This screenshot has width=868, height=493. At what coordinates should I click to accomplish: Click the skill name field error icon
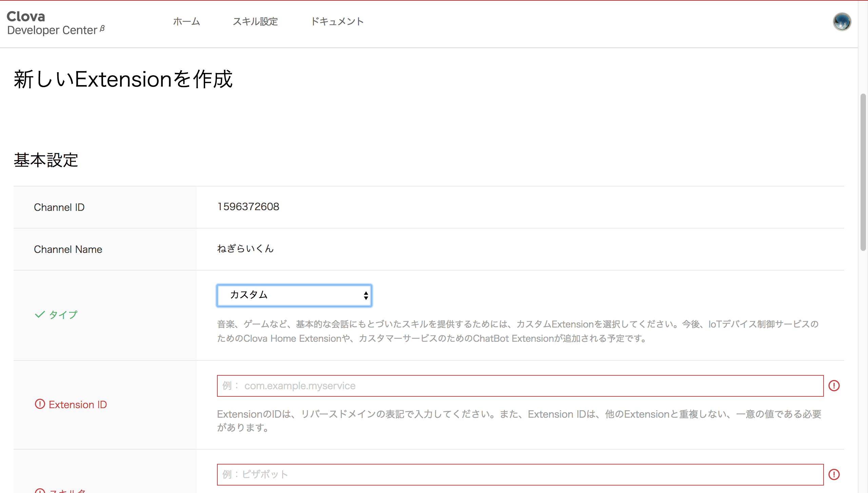coord(834,474)
